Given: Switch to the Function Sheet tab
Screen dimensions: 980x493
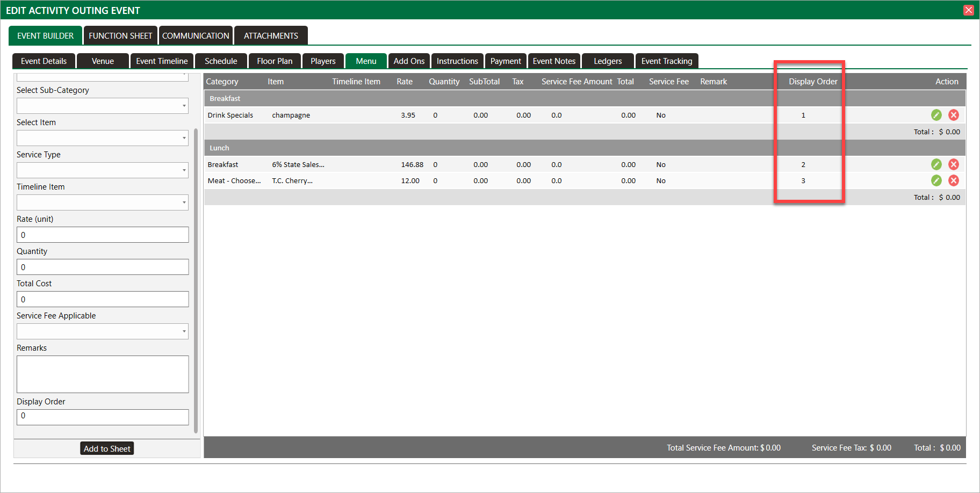Looking at the screenshot, I should point(120,36).
